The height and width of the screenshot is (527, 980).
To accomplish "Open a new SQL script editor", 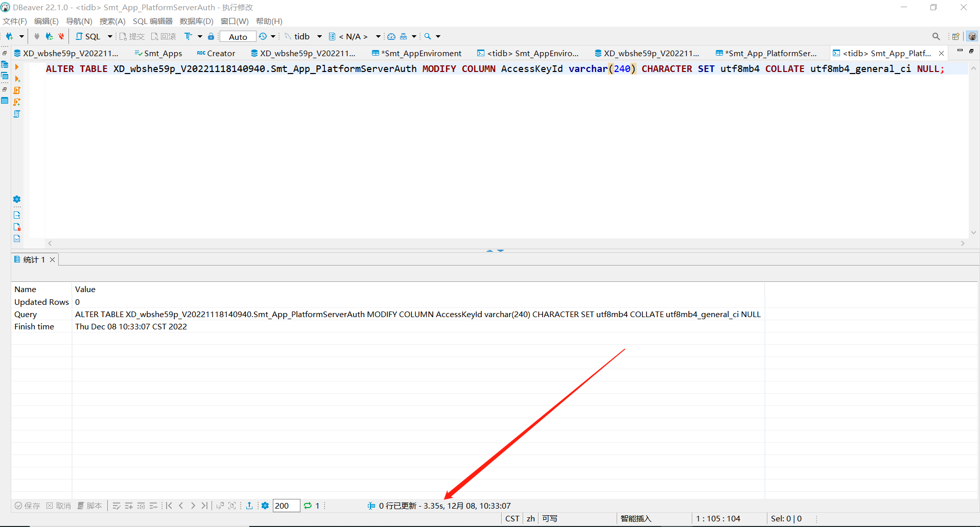I will [x=88, y=36].
